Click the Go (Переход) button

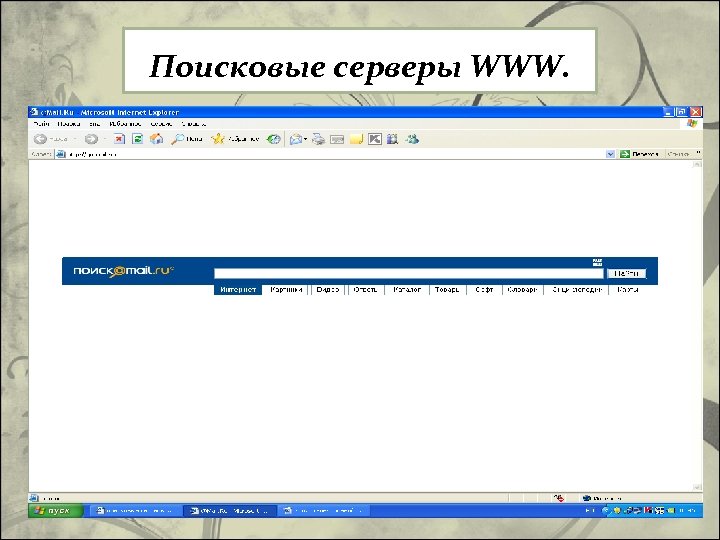[639, 154]
